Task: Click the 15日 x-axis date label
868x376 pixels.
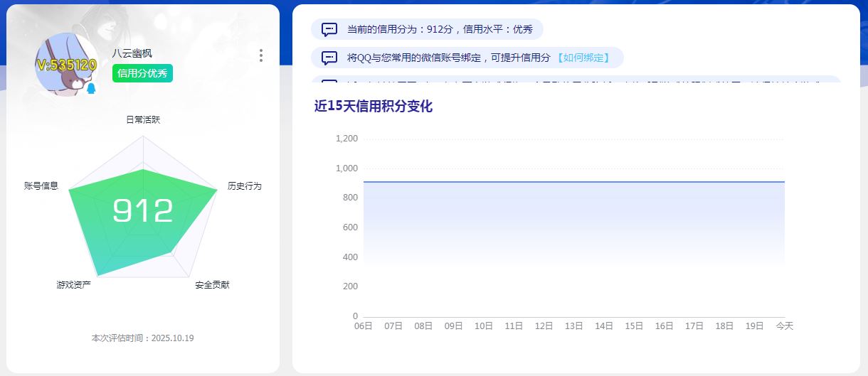Action: tap(634, 326)
